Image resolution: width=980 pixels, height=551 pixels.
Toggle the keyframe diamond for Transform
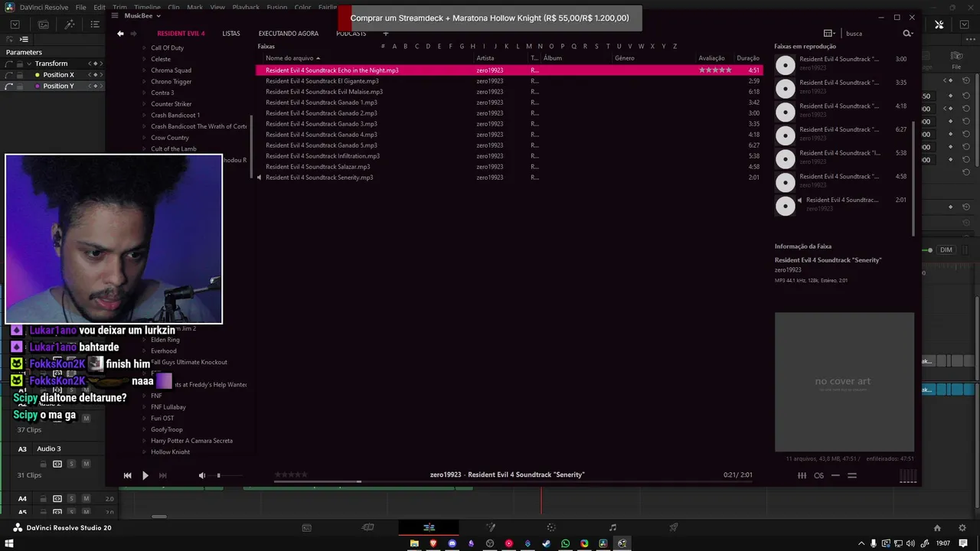click(x=96, y=64)
